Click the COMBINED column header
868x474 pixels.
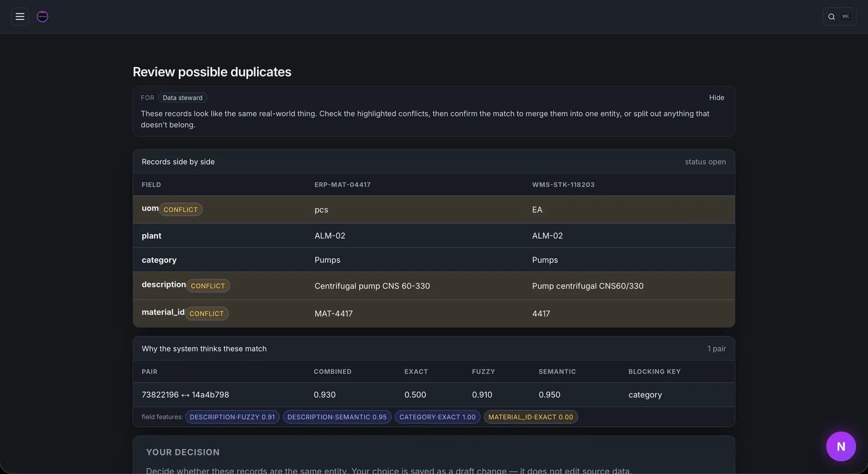pos(333,372)
